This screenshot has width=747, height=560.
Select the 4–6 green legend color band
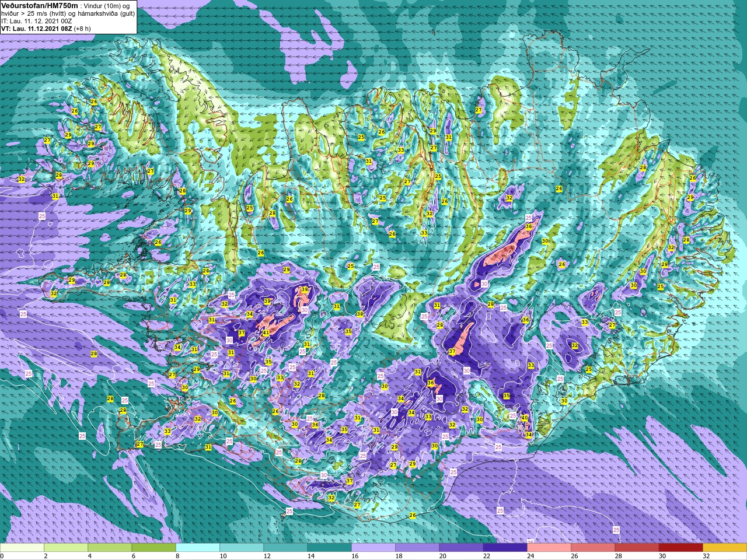[110, 548]
